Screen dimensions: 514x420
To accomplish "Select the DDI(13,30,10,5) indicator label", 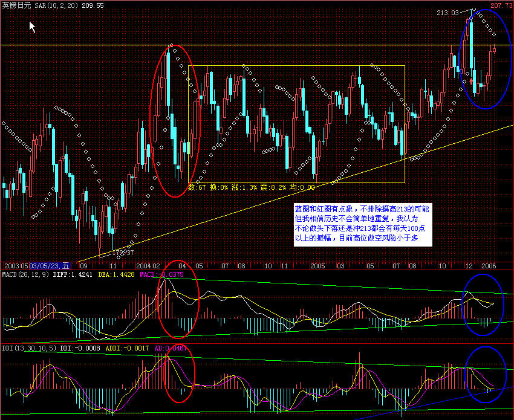I will 29,348.
